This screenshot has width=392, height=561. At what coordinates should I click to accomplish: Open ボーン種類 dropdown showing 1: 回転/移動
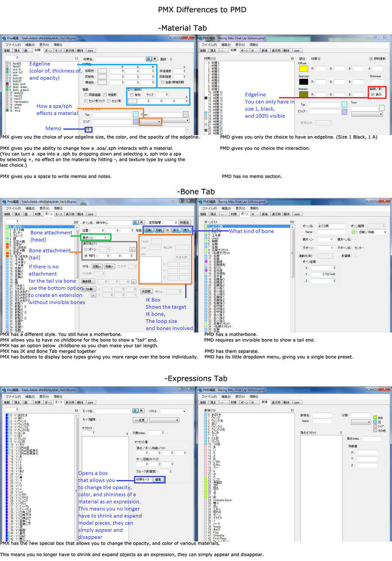(x=368, y=232)
